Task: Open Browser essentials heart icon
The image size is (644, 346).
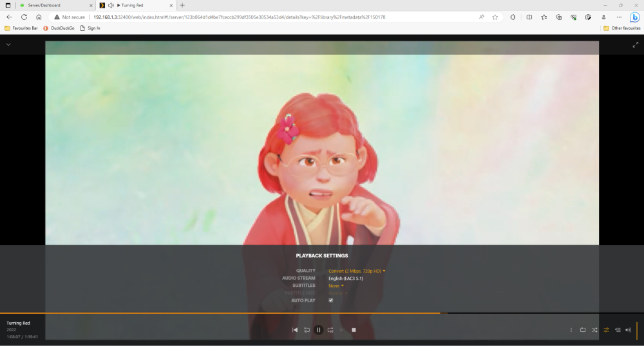Action: [x=573, y=17]
